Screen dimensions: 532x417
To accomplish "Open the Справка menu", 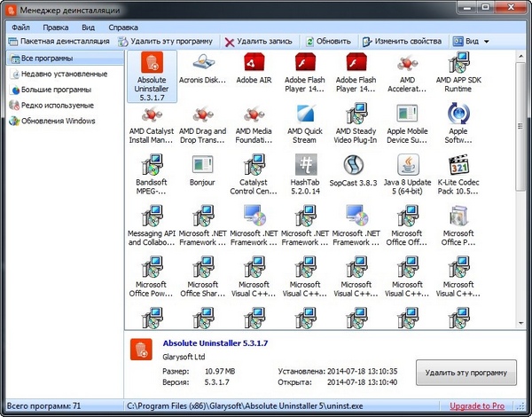I will tap(123, 27).
